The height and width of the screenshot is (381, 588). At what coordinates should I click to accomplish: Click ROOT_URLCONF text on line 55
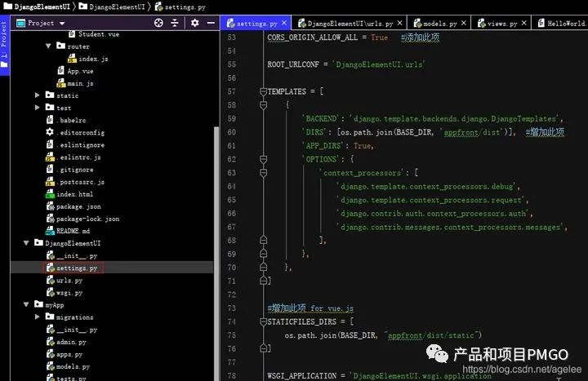293,64
